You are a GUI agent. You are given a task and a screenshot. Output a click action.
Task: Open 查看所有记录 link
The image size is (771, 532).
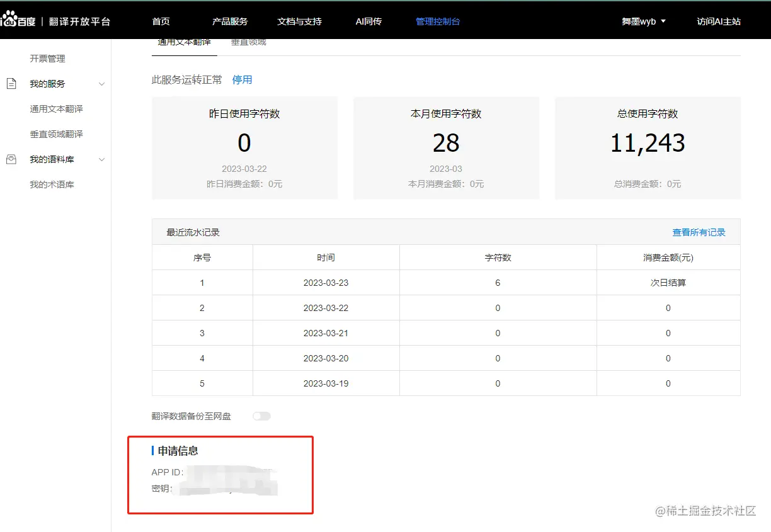[699, 232]
